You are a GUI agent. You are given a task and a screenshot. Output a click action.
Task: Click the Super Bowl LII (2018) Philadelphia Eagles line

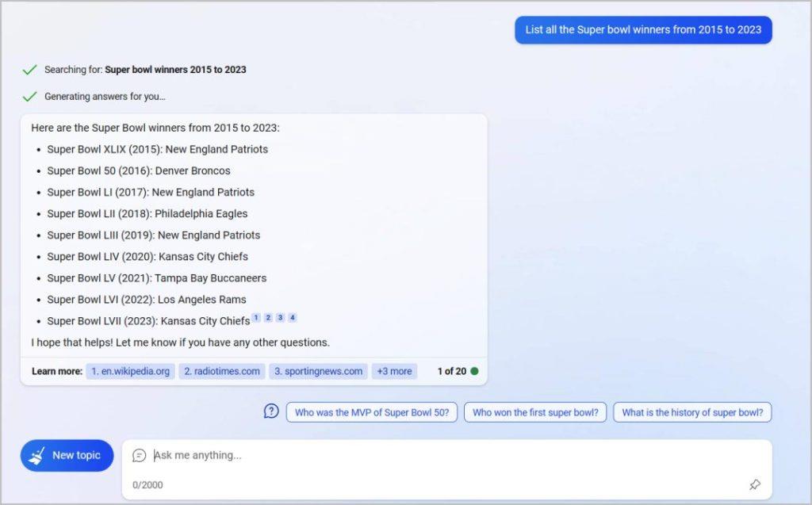[147, 214]
